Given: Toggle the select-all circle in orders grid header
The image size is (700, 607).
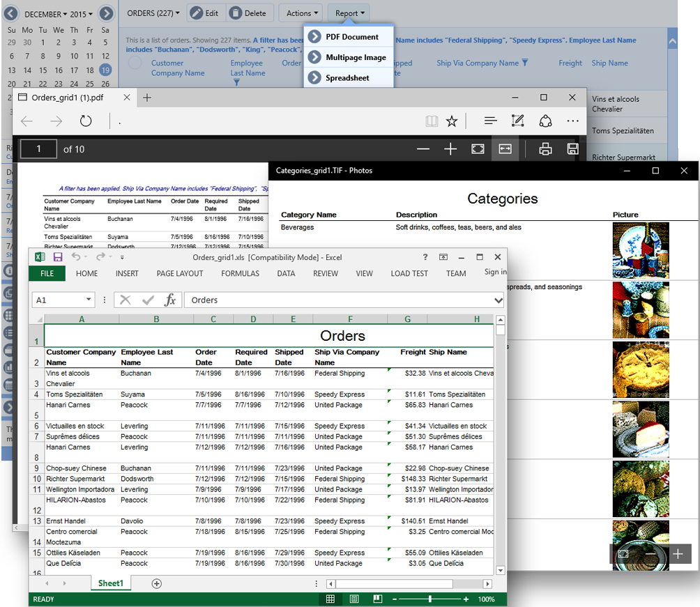Looking at the screenshot, I should (x=136, y=63).
